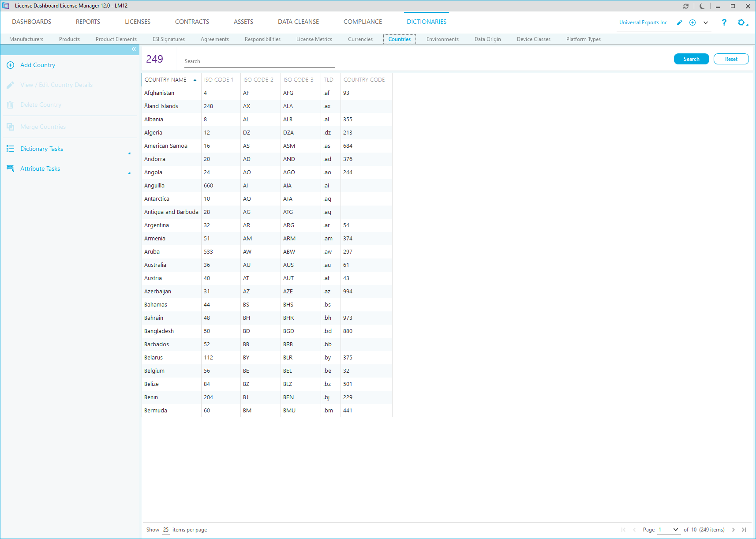The height and width of the screenshot is (539, 756).
Task: Expand the company selector chevron
Action: coord(706,22)
